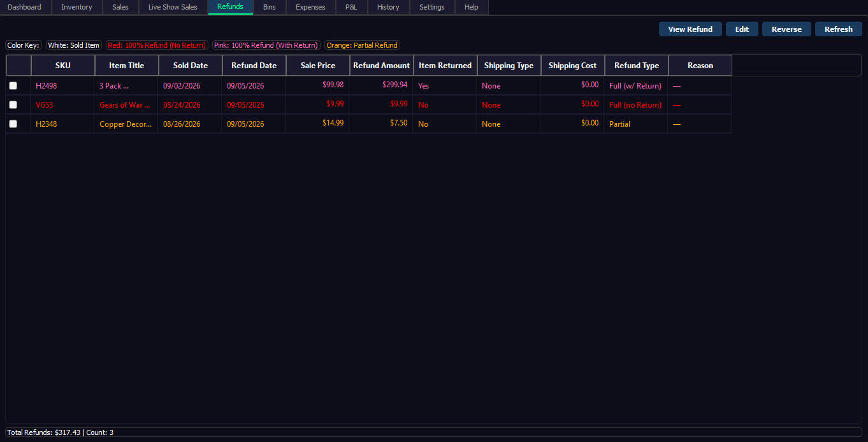Click the Refund Type column header
868x442 pixels.
[637, 66]
